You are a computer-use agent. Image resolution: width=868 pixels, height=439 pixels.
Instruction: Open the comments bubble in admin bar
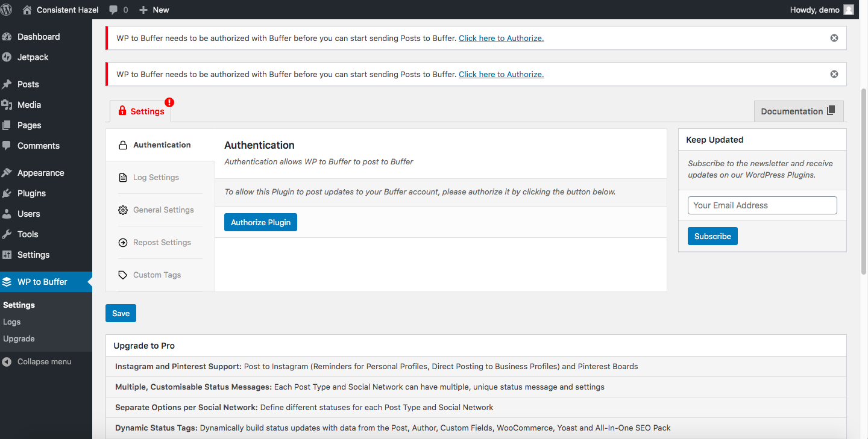tap(114, 10)
